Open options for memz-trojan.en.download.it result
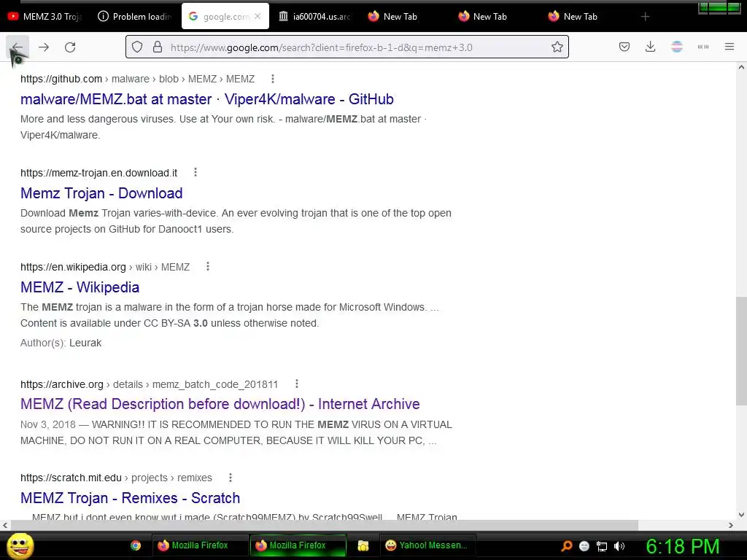 click(196, 172)
